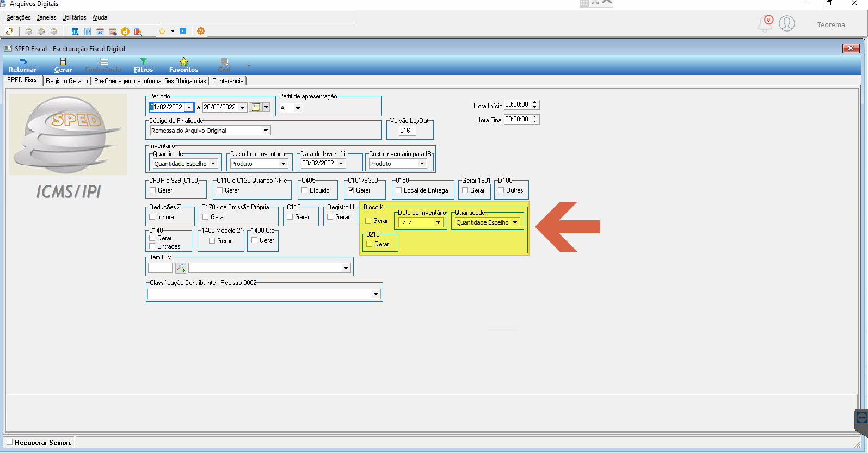Open the Gerações menu
Image resolution: width=868 pixels, height=453 pixels.
19,17
